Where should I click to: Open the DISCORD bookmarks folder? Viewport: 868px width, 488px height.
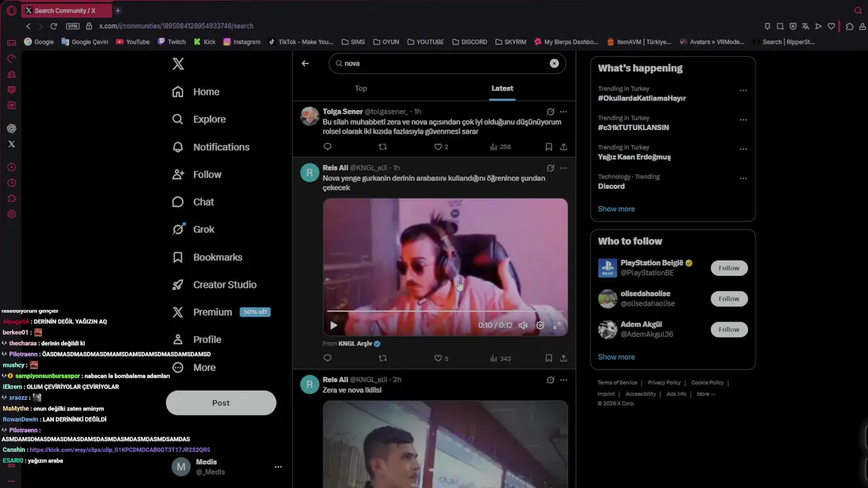point(469,42)
